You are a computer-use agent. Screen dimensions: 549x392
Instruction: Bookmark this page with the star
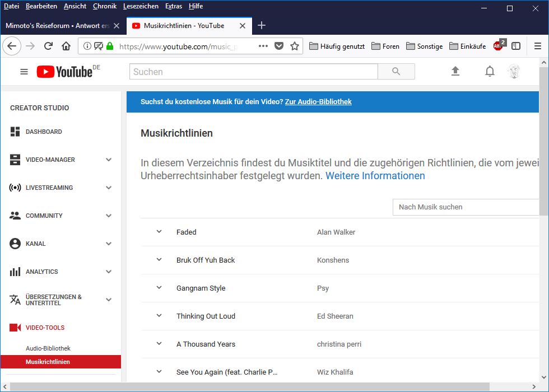click(x=295, y=46)
